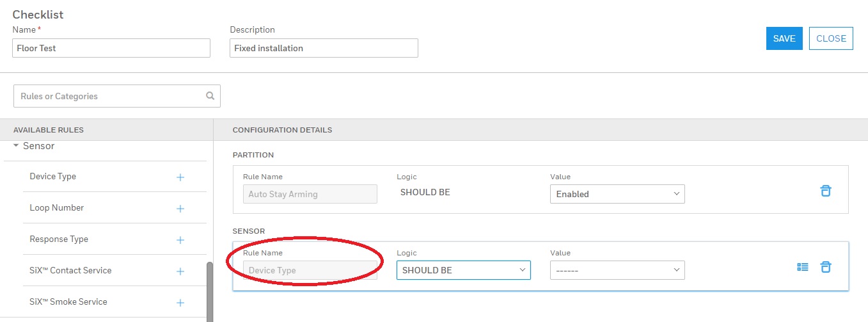Add the Device Type rule with plus icon
The height and width of the screenshot is (322, 868).
point(180,177)
